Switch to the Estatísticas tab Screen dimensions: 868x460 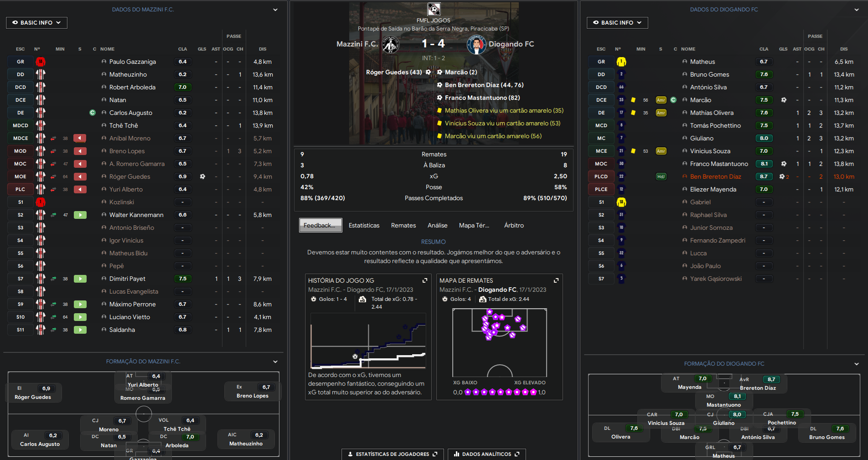pos(364,225)
